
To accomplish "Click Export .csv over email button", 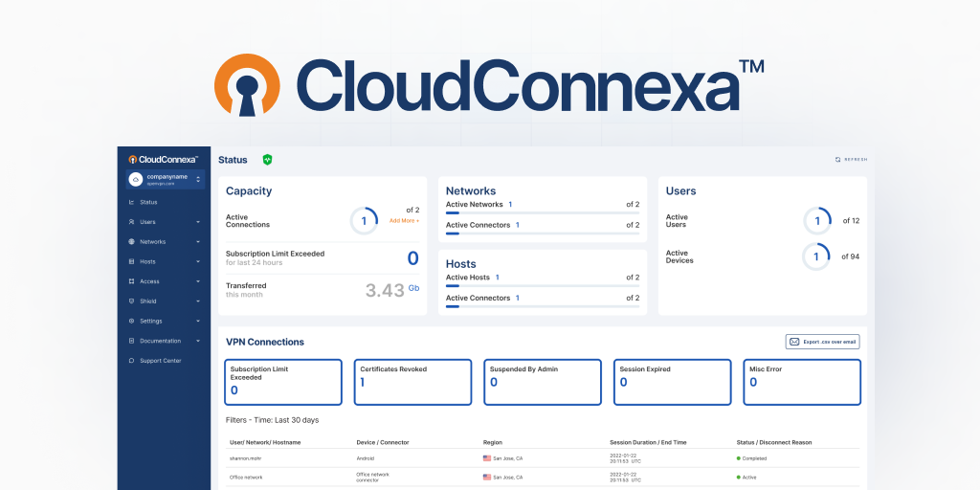I will click(x=822, y=342).
